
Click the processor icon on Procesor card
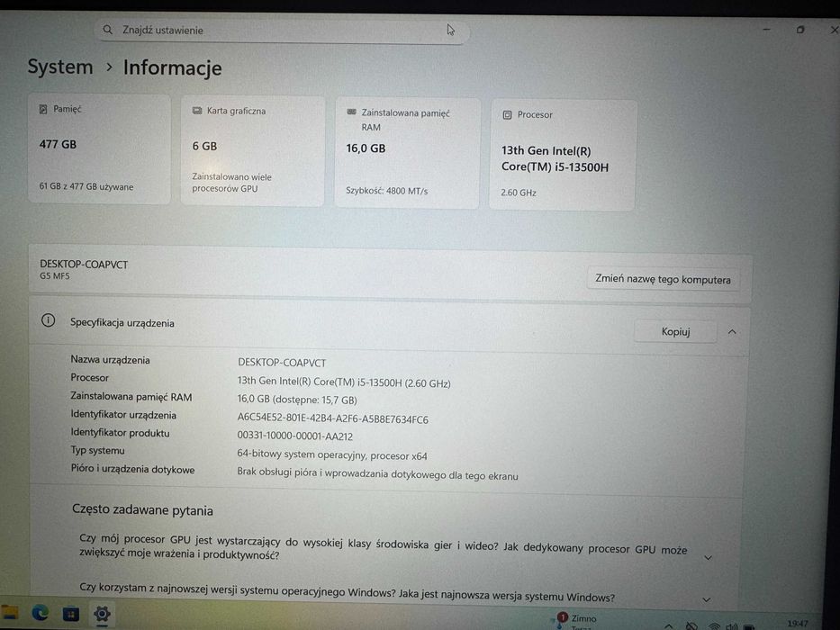(507, 114)
